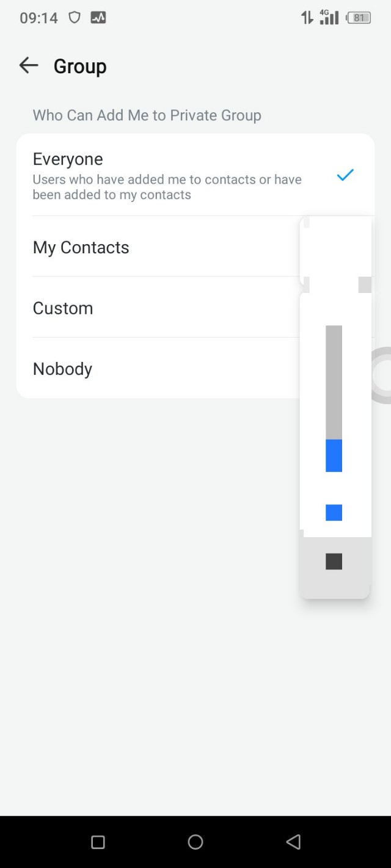The height and width of the screenshot is (868, 391).
Task: Tap the data transfer arrows icon
Action: [x=307, y=18]
